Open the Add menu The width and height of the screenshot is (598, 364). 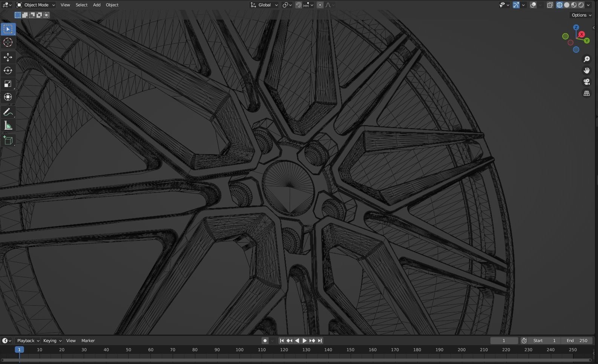click(97, 5)
